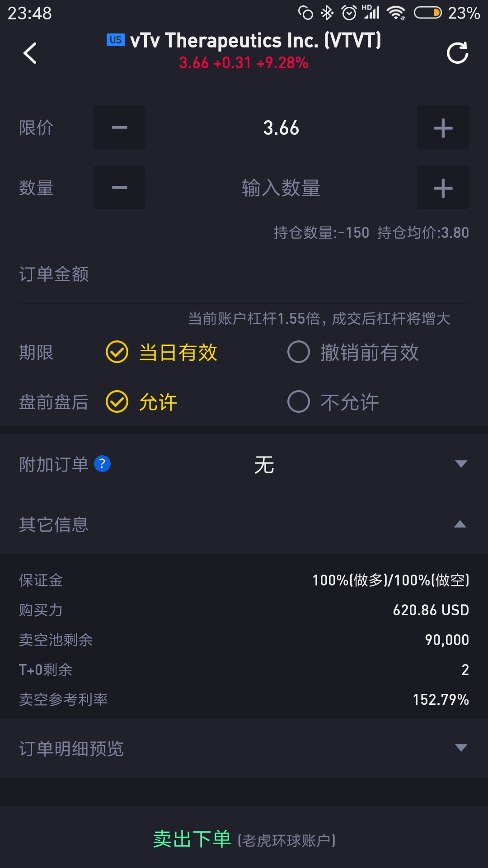Tap the back arrow icon
The height and width of the screenshot is (868, 488).
coord(30,53)
